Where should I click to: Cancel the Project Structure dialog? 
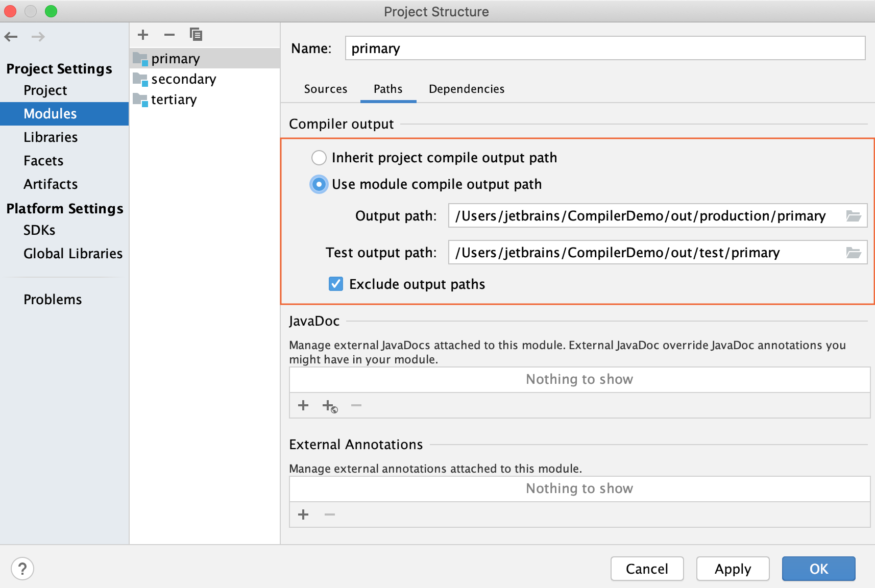[647, 569]
